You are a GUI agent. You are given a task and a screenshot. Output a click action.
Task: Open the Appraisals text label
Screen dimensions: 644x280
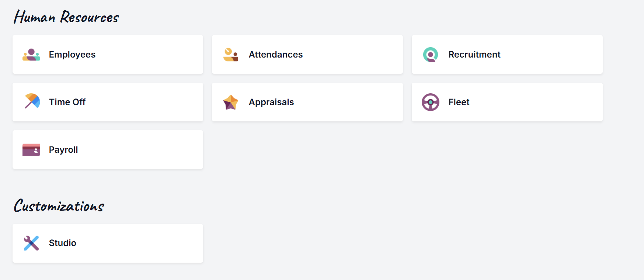271,102
